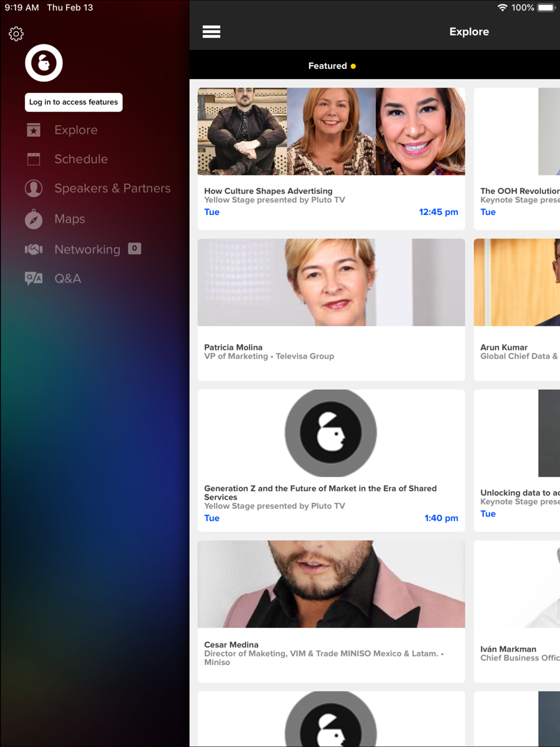
Task: Open the settings gear icon
Action: point(16,34)
